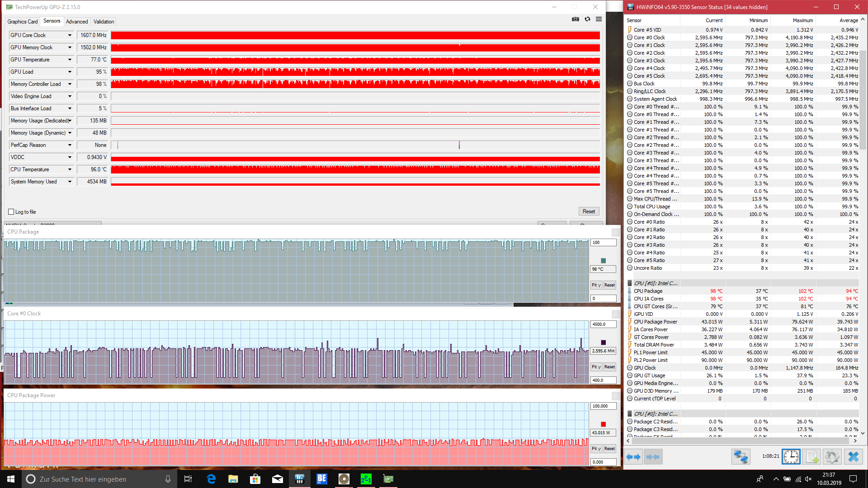Click HWiNFO expand columns arrows icon
This screenshot has width=868, height=488.
click(x=633, y=457)
